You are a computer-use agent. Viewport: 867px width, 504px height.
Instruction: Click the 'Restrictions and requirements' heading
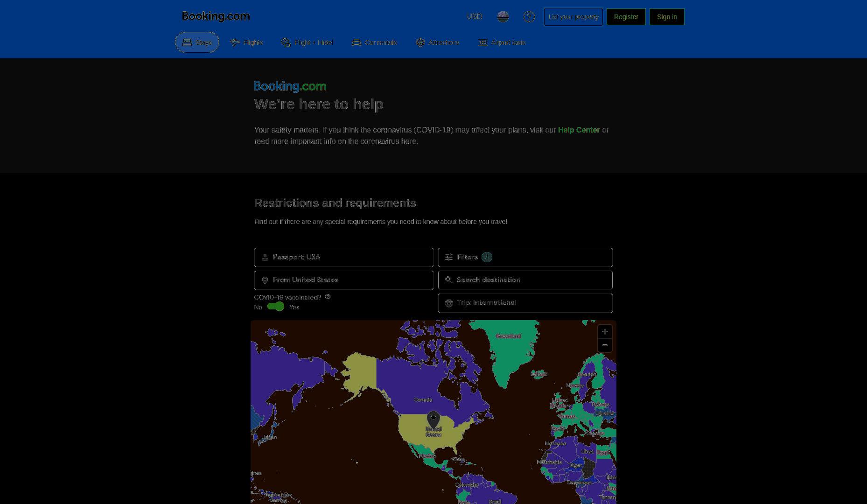pos(335,203)
